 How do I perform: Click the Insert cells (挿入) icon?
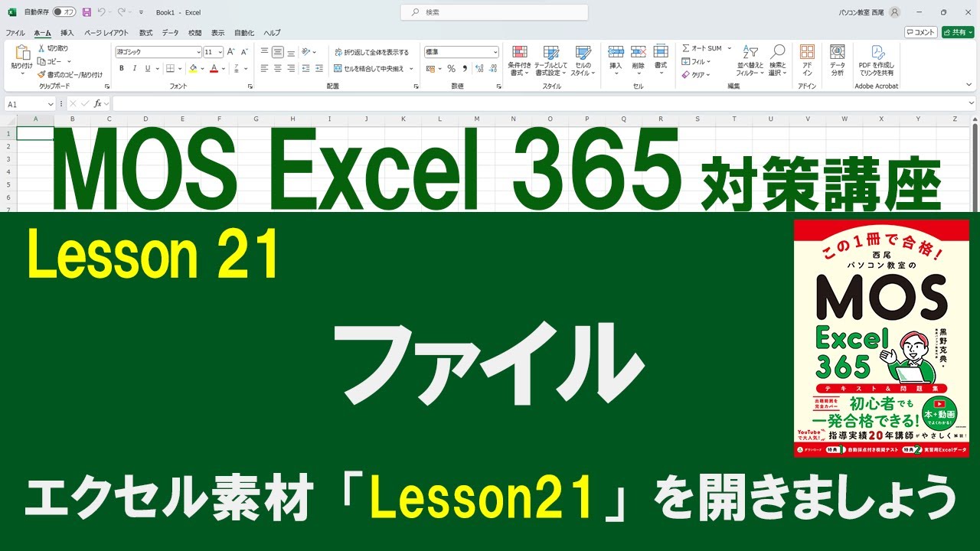pyautogui.click(x=616, y=51)
